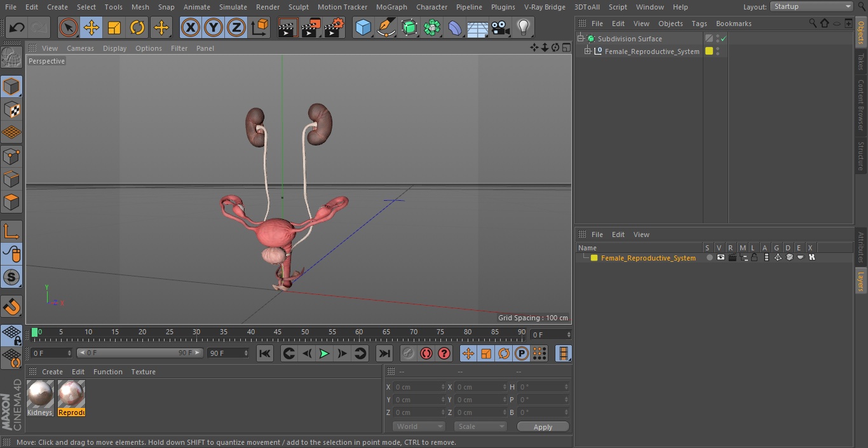Click yellow color swatch in Layers panel
The height and width of the screenshot is (448, 868).
pyautogui.click(x=594, y=258)
